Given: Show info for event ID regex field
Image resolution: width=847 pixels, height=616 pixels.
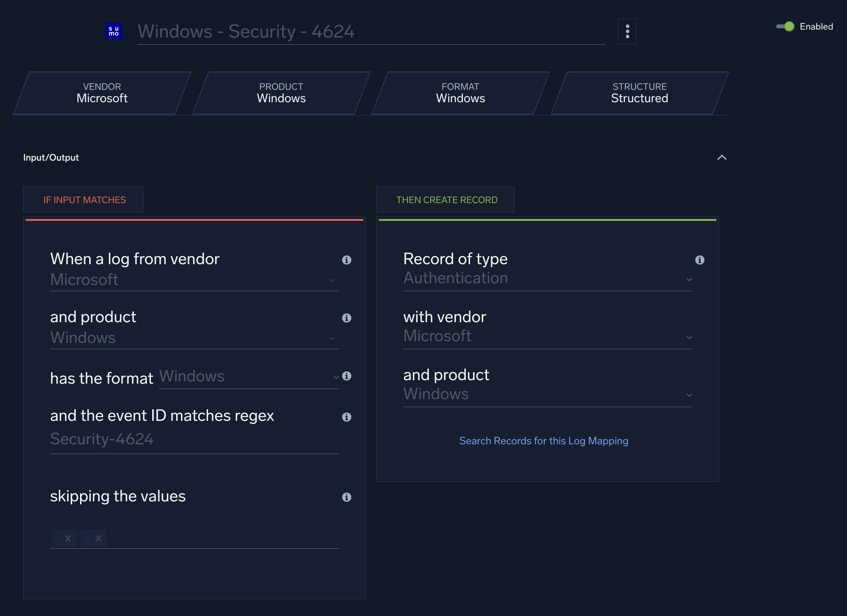Looking at the screenshot, I should click(x=346, y=417).
